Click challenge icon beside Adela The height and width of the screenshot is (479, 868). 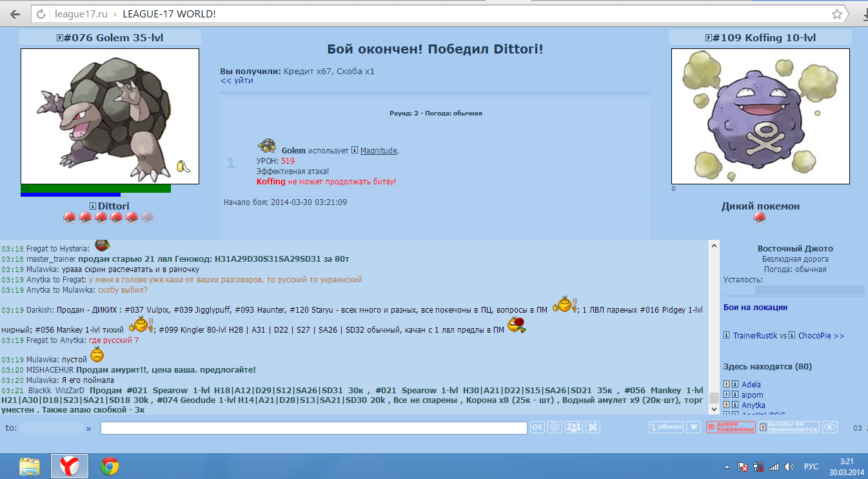tap(727, 385)
